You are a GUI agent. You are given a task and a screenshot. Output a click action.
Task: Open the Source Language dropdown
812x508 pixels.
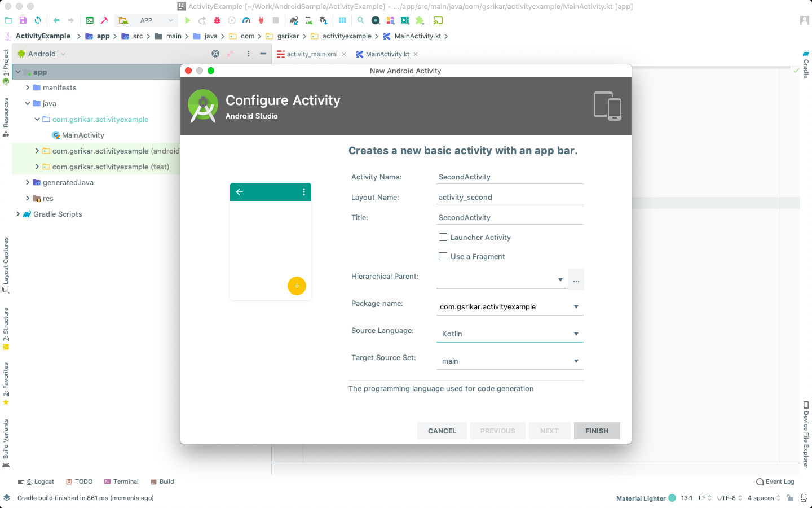576,334
